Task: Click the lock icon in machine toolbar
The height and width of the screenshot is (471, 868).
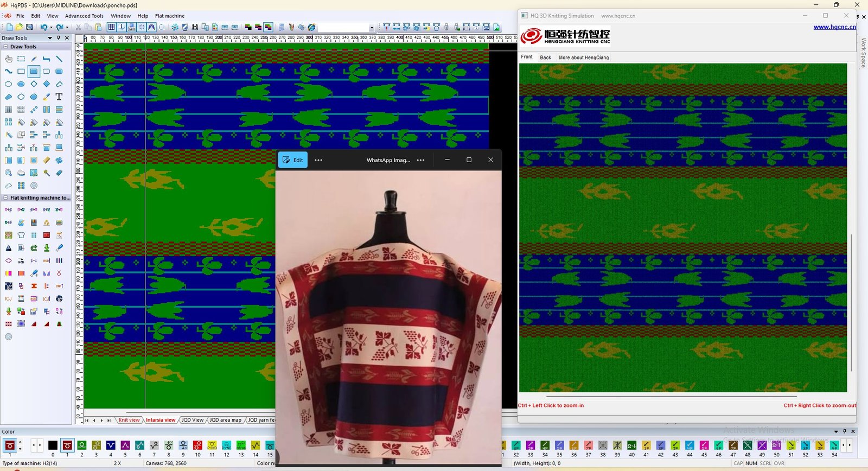Action: pos(446,27)
